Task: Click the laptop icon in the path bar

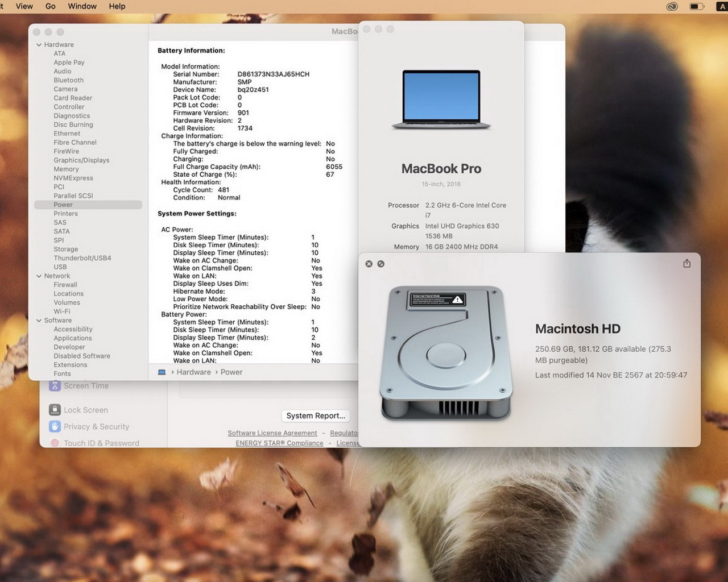Action: tap(162, 372)
